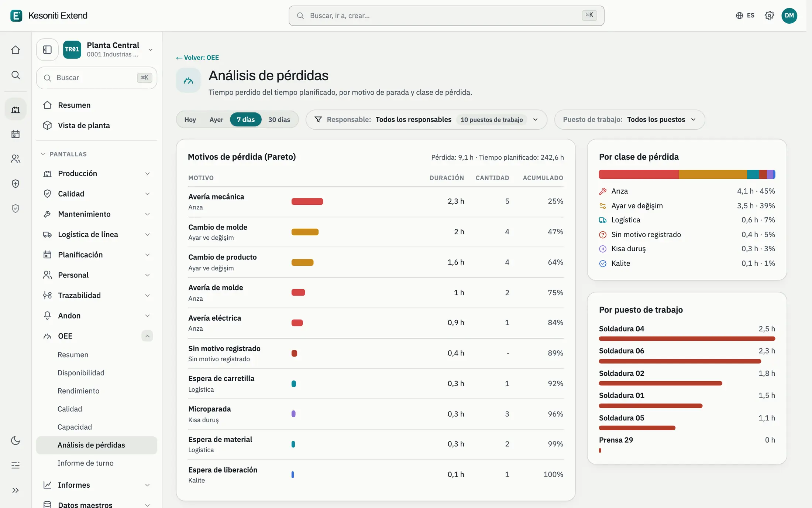This screenshot has width=812, height=508.
Task: Focus the sidebar Buscar field
Action: (97, 78)
